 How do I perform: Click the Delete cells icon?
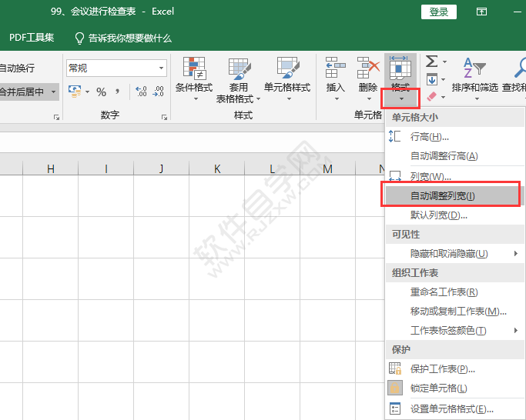coord(368,68)
